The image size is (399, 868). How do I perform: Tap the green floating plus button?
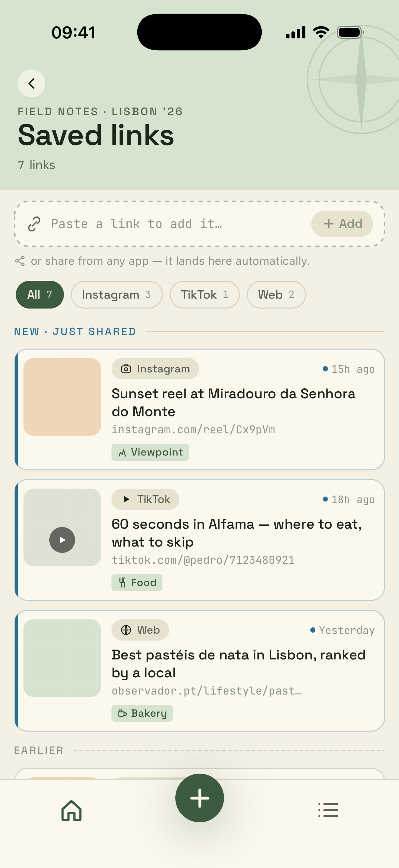[x=200, y=797]
